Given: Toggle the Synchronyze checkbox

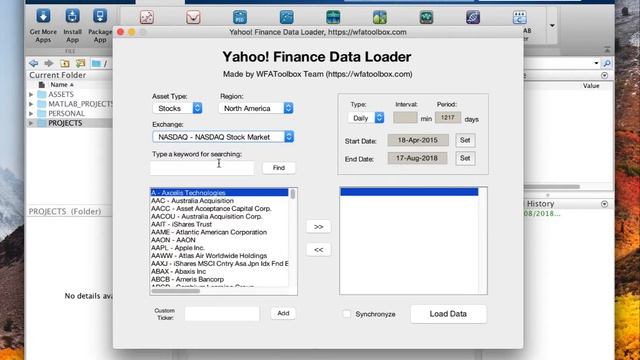Looking at the screenshot, I should click(347, 314).
